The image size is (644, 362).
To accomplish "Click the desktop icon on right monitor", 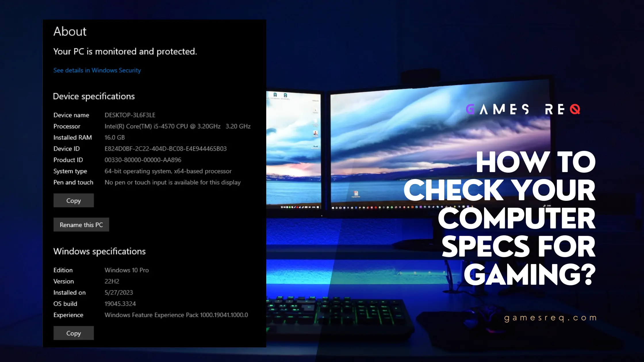I will (x=356, y=194).
